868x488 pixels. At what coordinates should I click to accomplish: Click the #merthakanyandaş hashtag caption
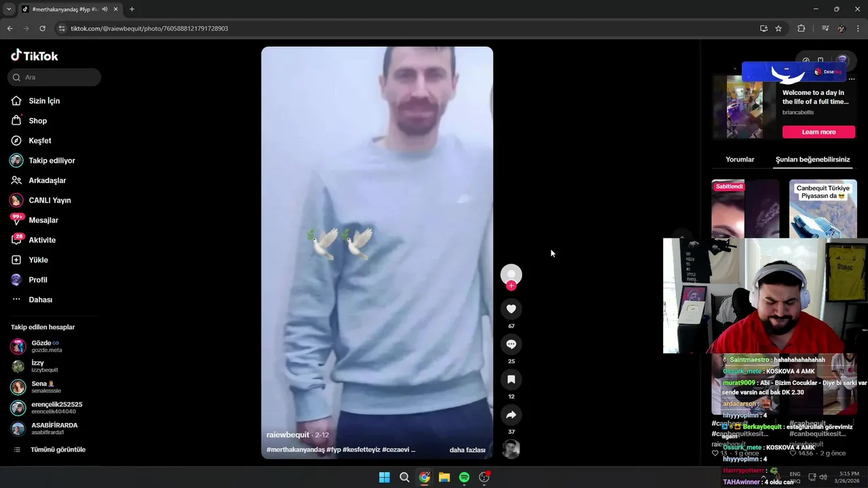tap(296, 450)
